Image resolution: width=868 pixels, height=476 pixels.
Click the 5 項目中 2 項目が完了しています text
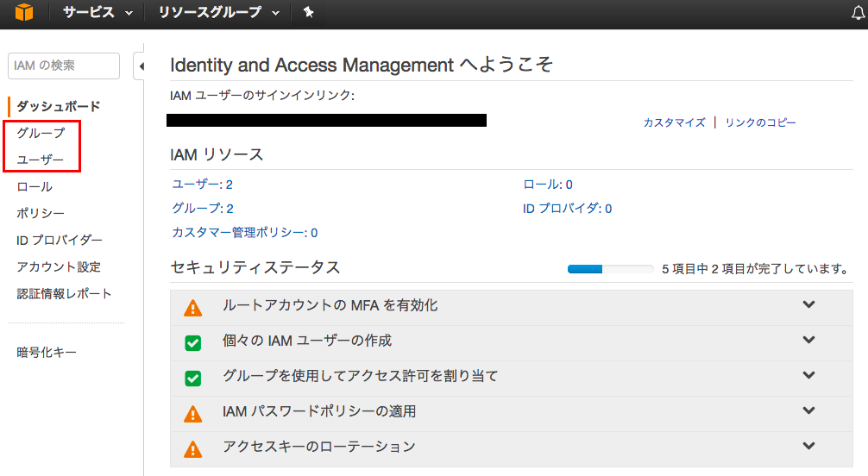[756, 269]
